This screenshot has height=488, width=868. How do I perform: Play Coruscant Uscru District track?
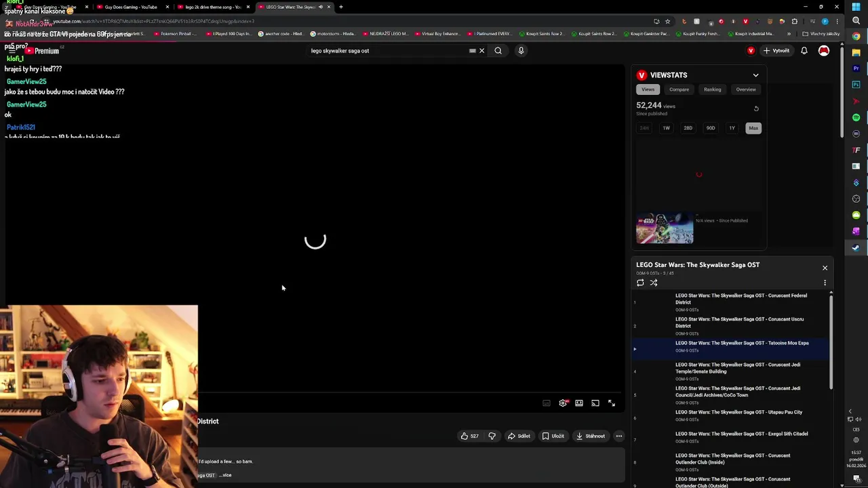tap(730, 326)
